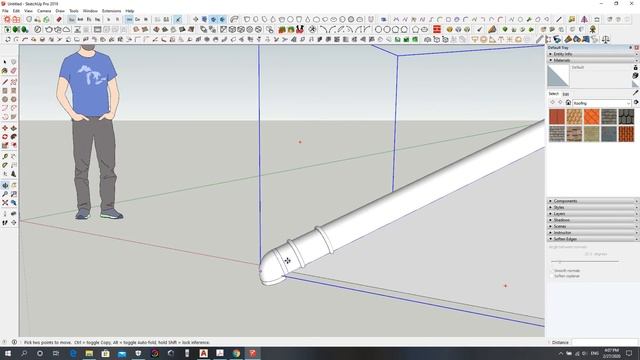Viewport: 640px width, 360px height.
Task: Click the red eraser-style icon in top toolbar
Action: pos(59,20)
